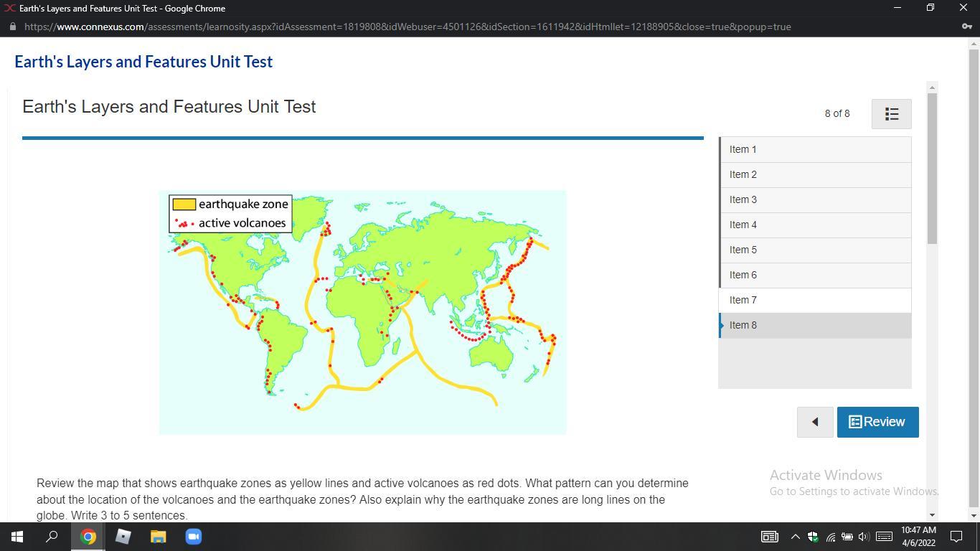Minimize the Chrome window

pyautogui.click(x=897, y=8)
